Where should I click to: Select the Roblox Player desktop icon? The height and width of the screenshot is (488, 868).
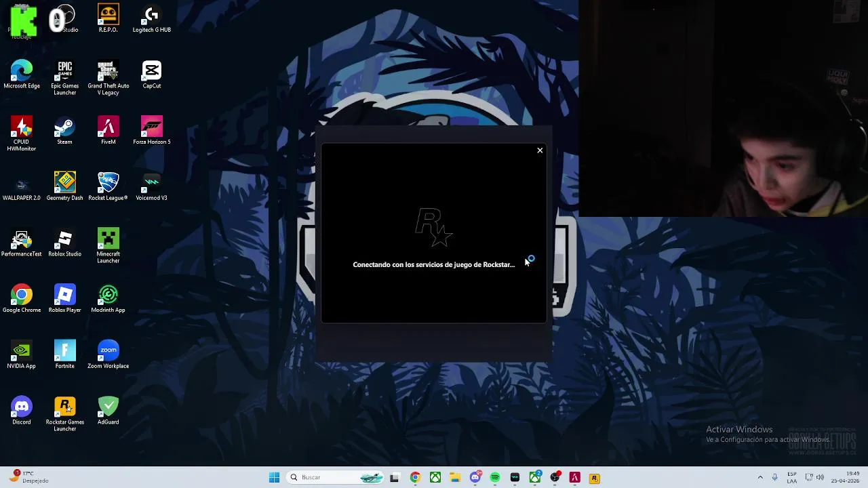[64, 299]
